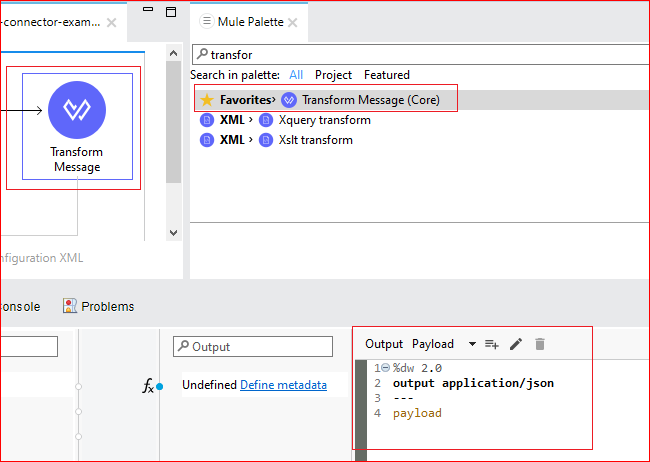Click the add new target icon

pos(492,344)
